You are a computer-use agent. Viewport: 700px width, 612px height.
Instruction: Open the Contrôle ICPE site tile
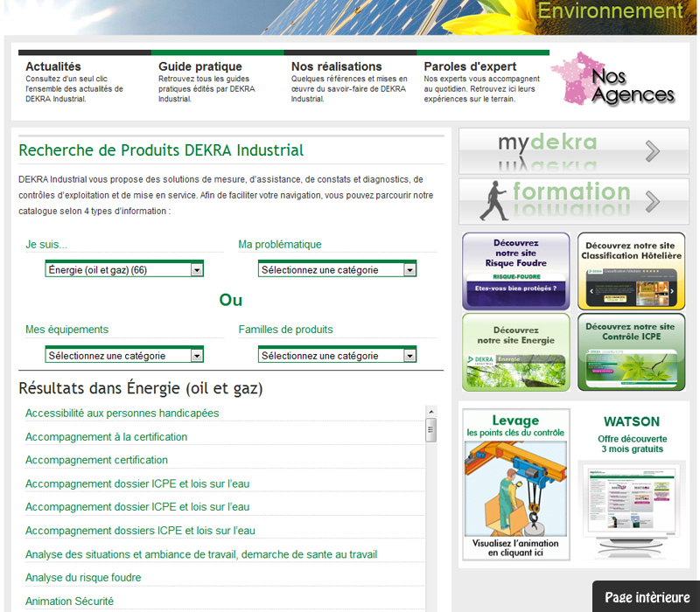tap(631, 352)
